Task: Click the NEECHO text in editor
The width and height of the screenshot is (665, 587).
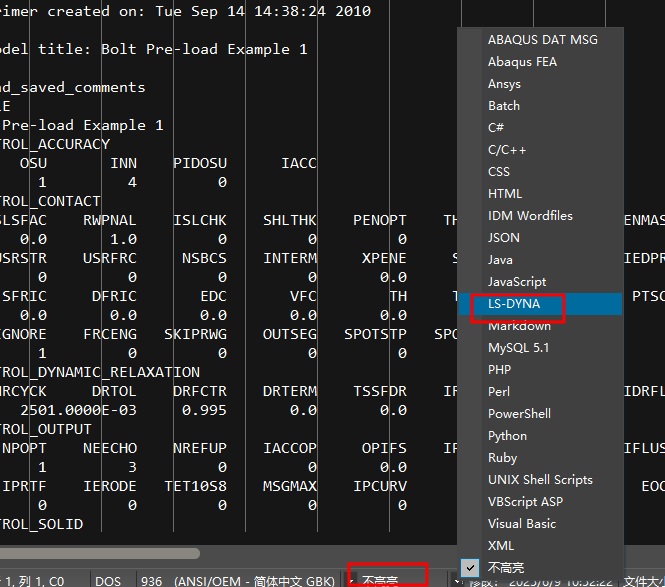Action: pos(110,448)
